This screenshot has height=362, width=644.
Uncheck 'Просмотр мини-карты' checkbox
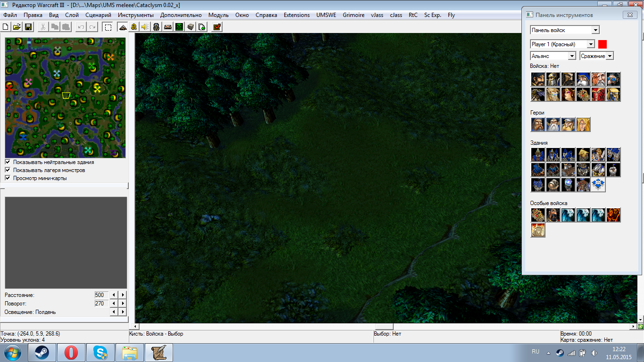pos(8,178)
